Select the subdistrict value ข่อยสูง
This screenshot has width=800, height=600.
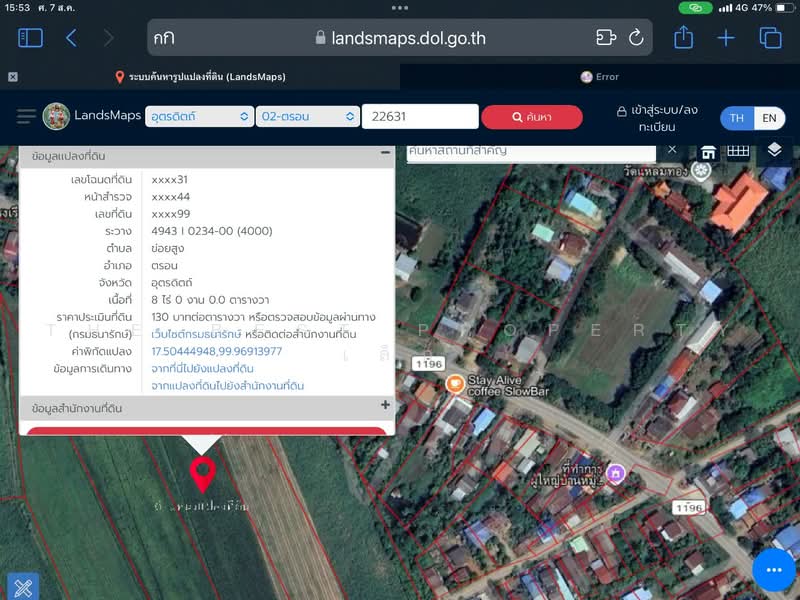pyautogui.click(x=168, y=248)
